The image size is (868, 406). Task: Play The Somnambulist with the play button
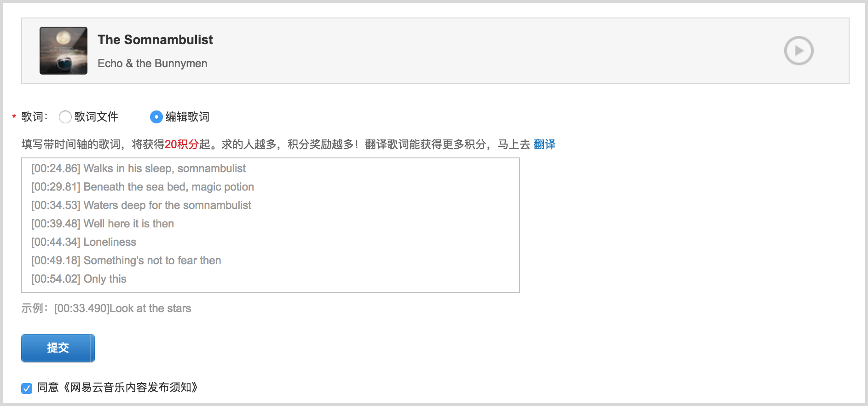799,51
